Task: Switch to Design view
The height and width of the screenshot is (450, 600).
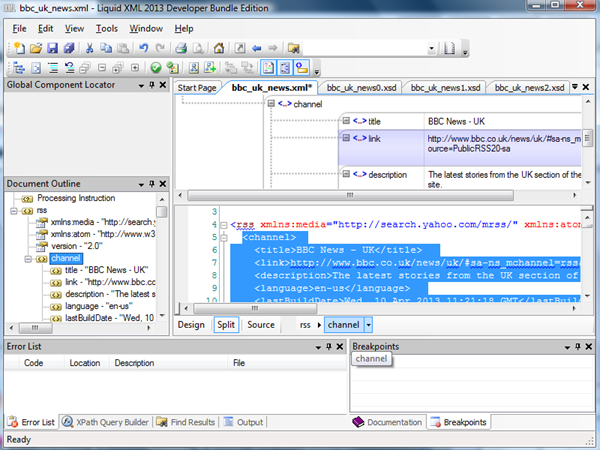Action: tap(191, 324)
